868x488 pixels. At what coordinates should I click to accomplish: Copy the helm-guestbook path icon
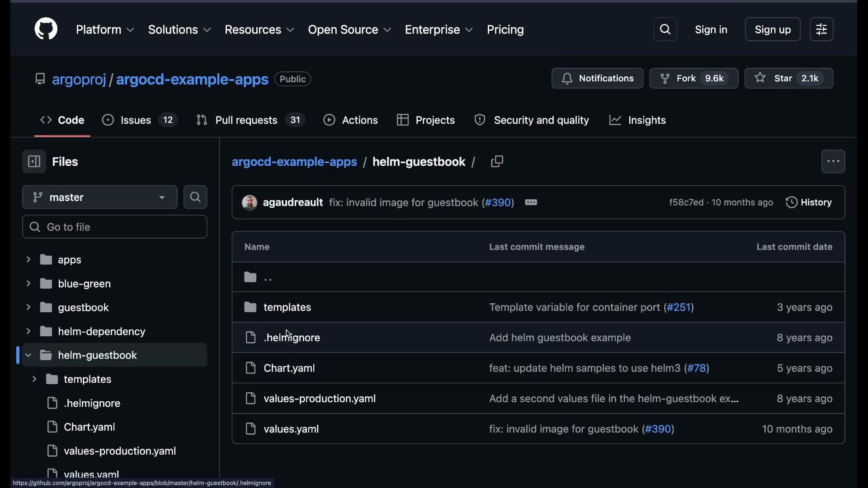pyautogui.click(x=497, y=162)
